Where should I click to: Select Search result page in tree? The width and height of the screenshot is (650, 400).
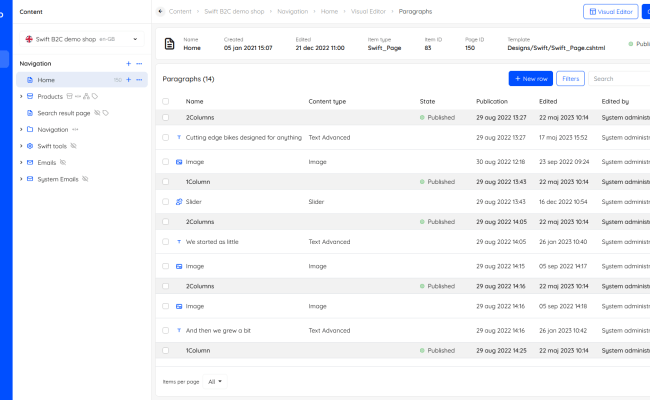pyautogui.click(x=64, y=113)
